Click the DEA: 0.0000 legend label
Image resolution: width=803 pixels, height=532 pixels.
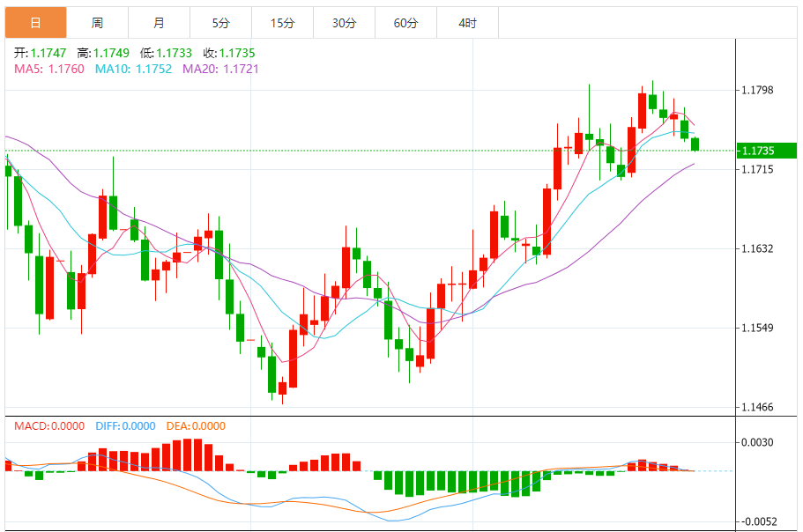click(195, 426)
